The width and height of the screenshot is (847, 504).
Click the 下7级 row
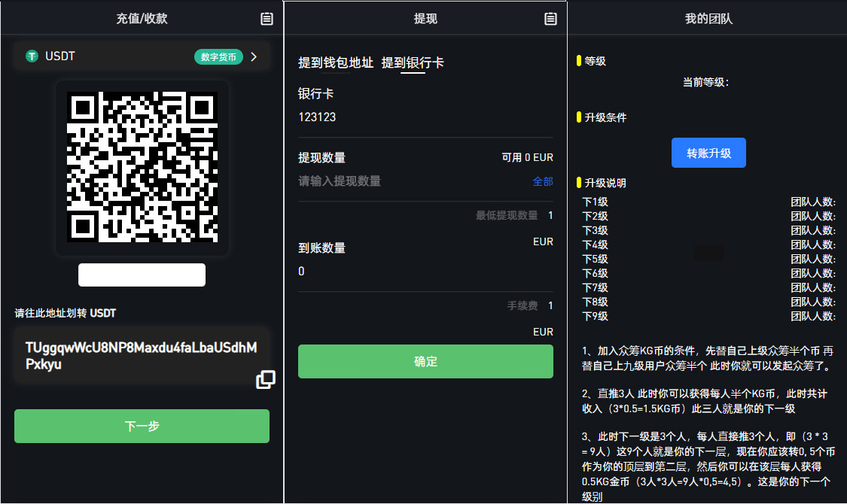click(x=708, y=287)
